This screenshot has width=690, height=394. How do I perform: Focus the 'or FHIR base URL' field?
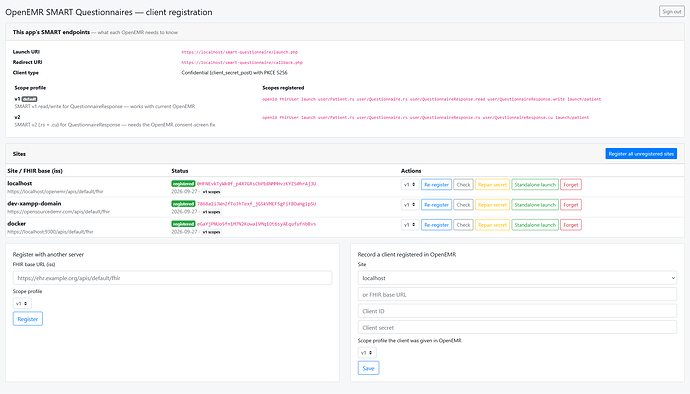click(x=517, y=295)
